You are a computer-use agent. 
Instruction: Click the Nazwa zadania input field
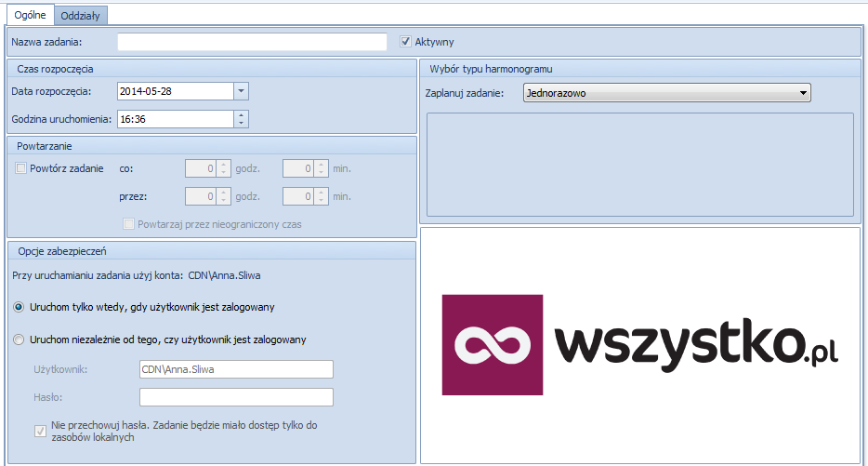252,42
